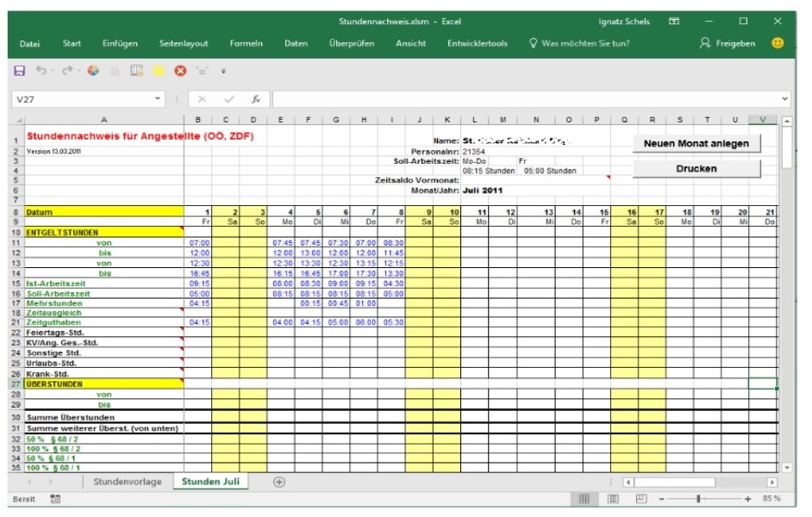The image size is (812, 517).
Task: Click the zoom in plus button
Action: [747, 500]
